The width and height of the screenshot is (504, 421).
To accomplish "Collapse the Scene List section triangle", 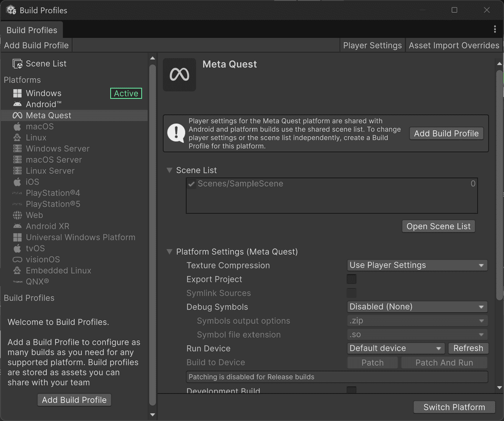I will 169,170.
